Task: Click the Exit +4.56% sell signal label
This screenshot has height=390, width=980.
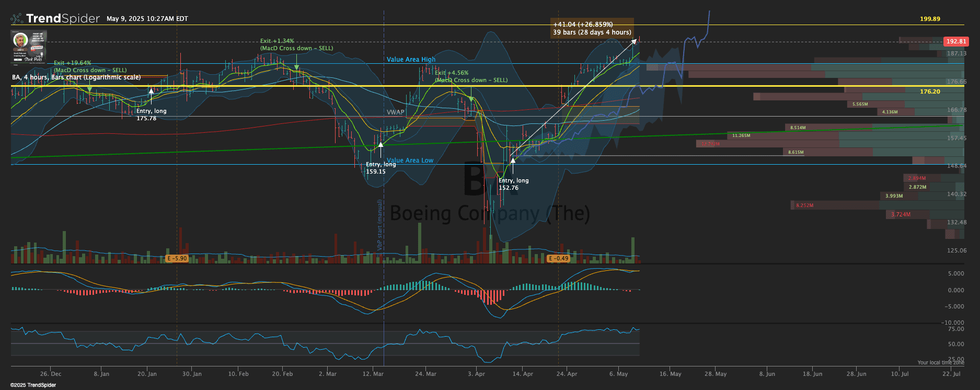Action: coord(452,73)
